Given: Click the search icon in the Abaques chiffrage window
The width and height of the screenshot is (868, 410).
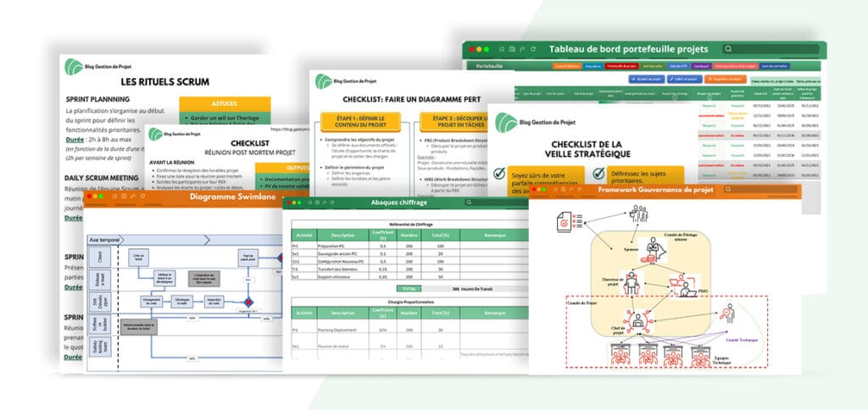Looking at the screenshot, I should click(x=467, y=203).
